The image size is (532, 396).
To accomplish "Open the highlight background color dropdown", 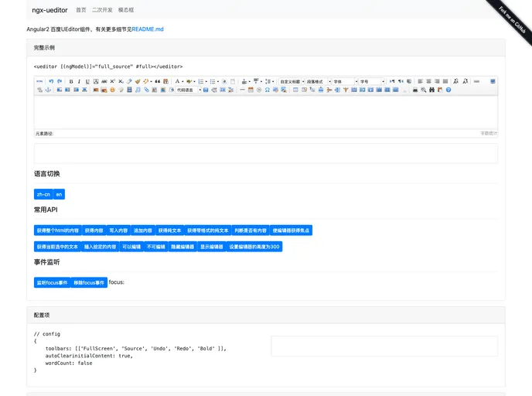I will (x=194, y=81).
